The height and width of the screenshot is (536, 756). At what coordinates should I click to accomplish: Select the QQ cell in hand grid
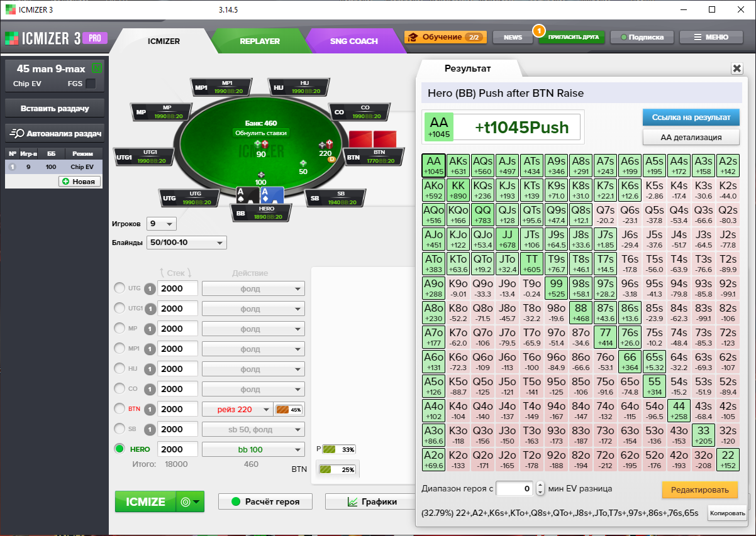(x=483, y=215)
